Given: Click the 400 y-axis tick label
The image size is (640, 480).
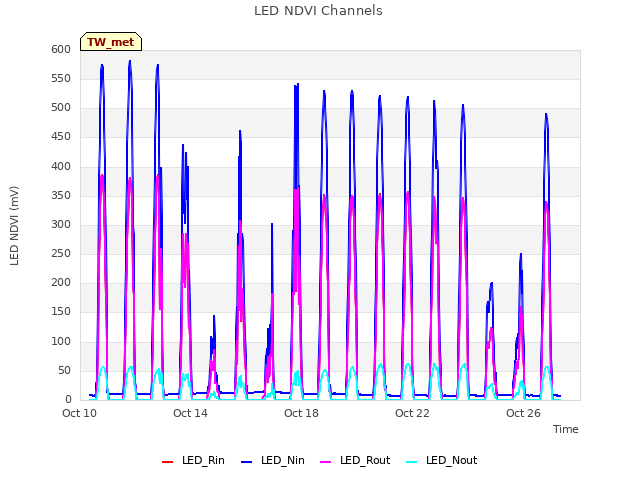Looking at the screenshot, I should point(61,167).
